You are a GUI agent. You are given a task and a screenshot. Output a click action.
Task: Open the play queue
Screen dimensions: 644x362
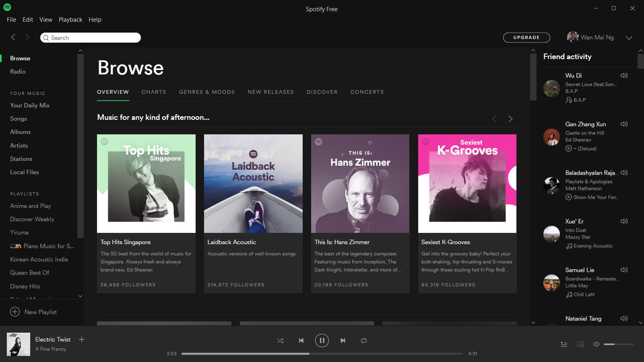point(563,344)
